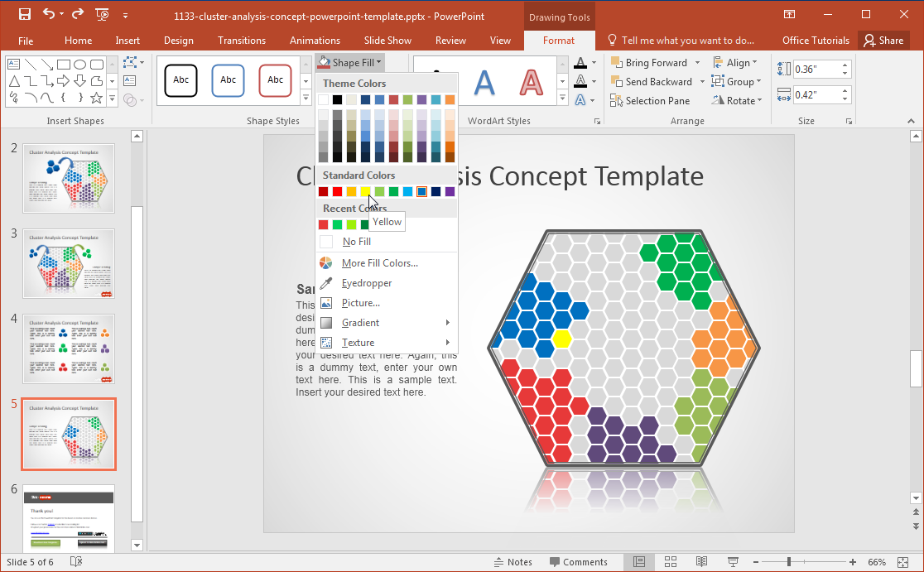The height and width of the screenshot is (572, 924).
Task: Open the Review ribbon tab
Action: point(450,40)
